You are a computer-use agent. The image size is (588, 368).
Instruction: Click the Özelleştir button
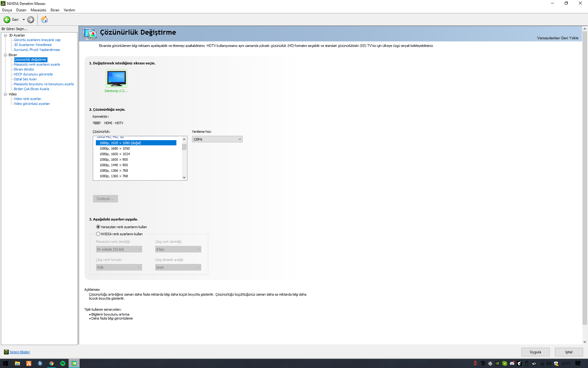click(105, 199)
